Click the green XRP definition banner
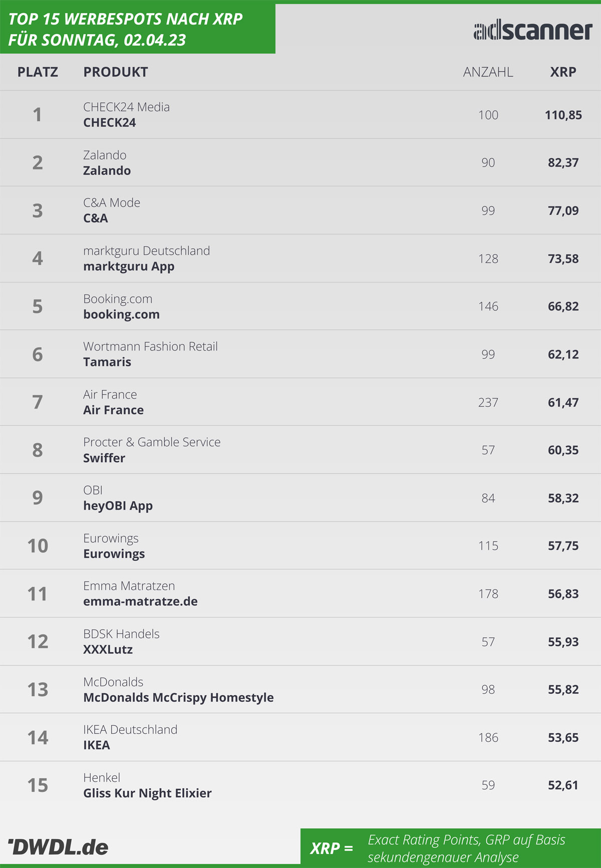 click(x=451, y=847)
